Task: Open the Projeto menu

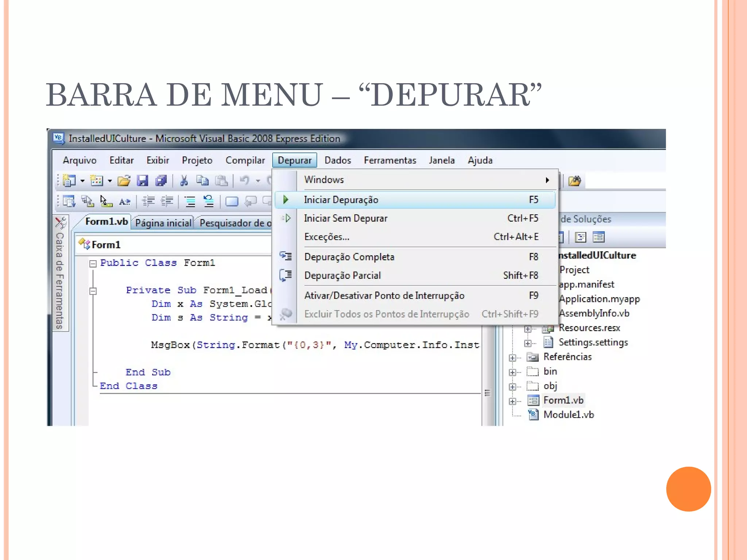Action: click(197, 160)
